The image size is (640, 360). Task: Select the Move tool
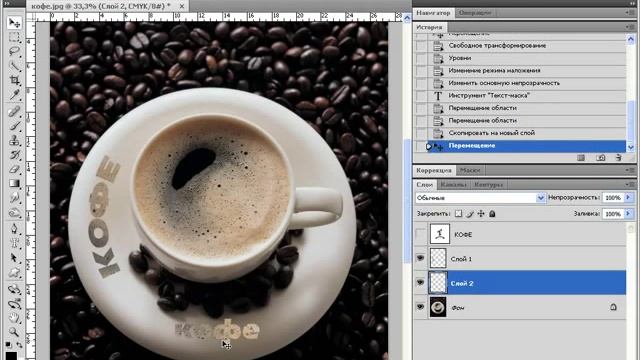click(x=14, y=22)
